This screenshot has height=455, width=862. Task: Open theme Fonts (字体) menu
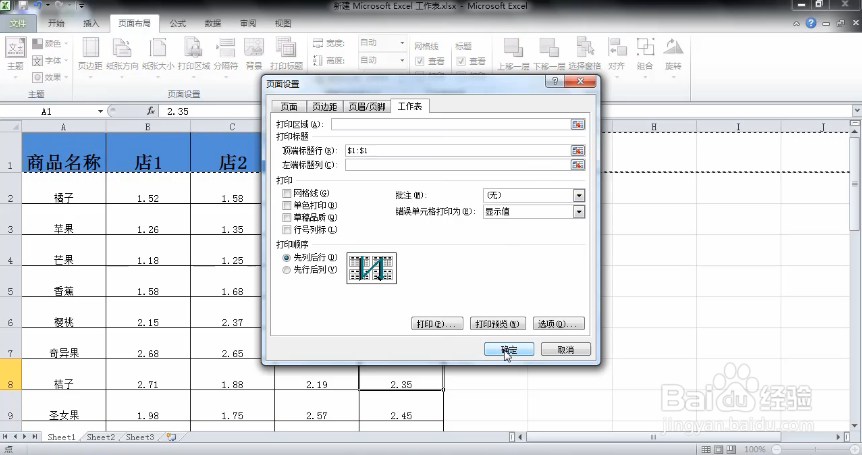pyautogui.click(x=49, y=60)
